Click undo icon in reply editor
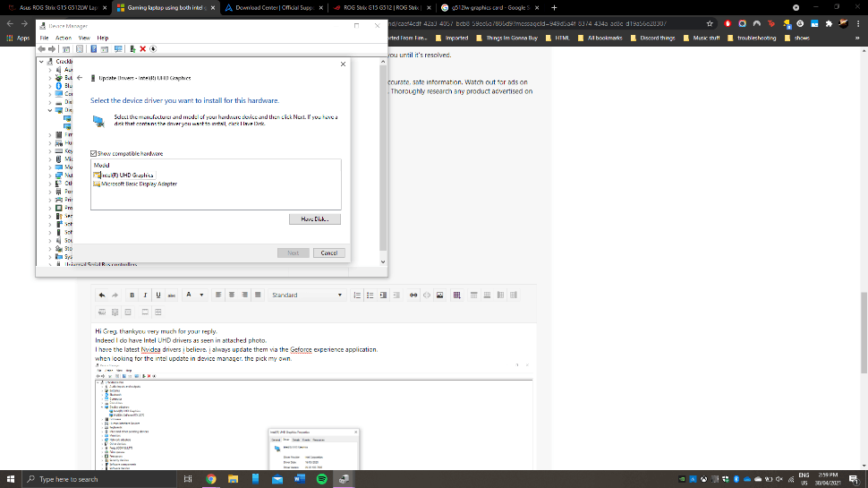 pos(102,295)
